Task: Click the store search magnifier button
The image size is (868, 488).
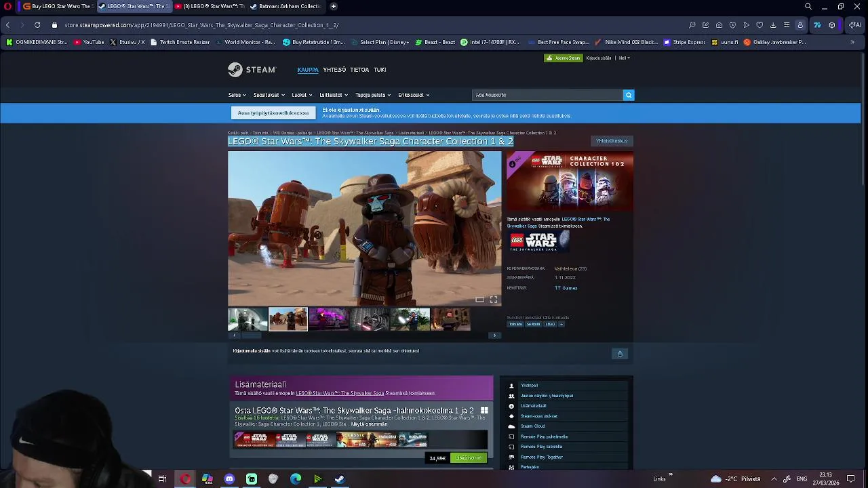Action: 629,95
